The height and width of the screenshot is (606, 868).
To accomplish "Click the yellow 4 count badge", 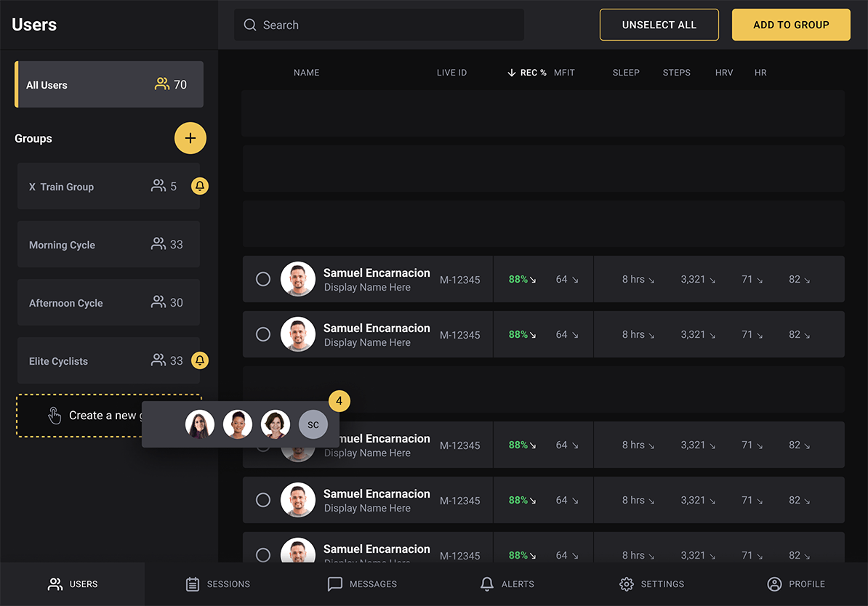I will [339, 401].
